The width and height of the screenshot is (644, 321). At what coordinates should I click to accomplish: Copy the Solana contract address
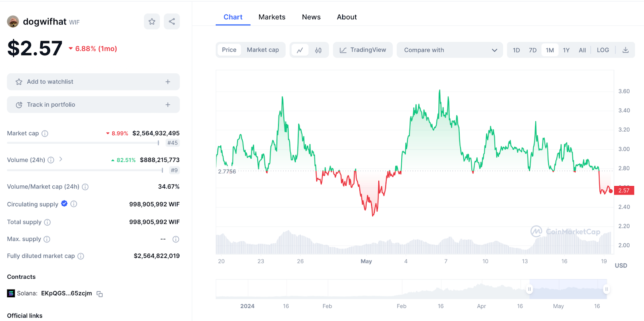100,294
